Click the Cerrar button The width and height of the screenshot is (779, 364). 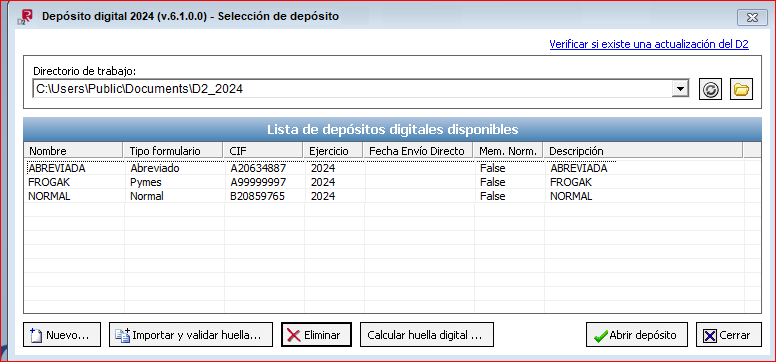(729, 335)
